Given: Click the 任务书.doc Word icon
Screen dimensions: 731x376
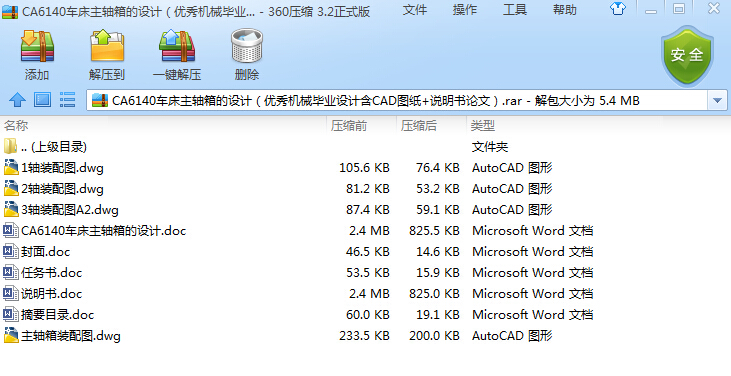Looking at the screenshot, I should pyautogui.click(x=11, y=272).
